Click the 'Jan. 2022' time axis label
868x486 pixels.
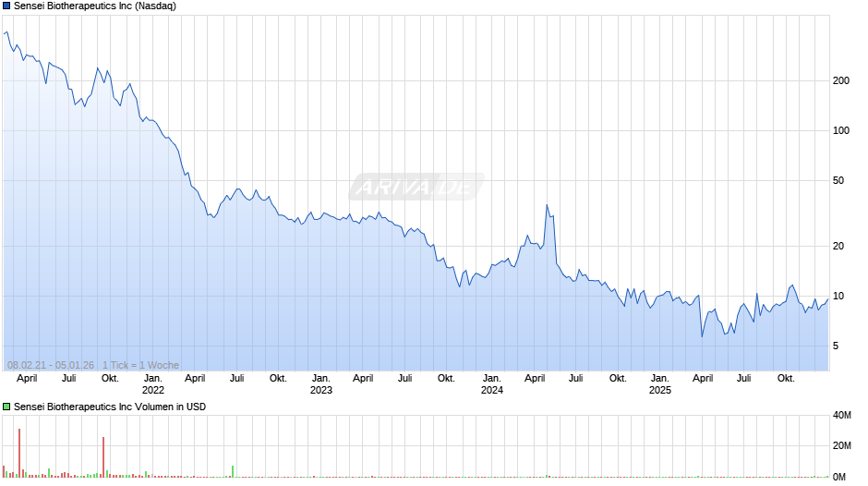click(x=152, y=384)
